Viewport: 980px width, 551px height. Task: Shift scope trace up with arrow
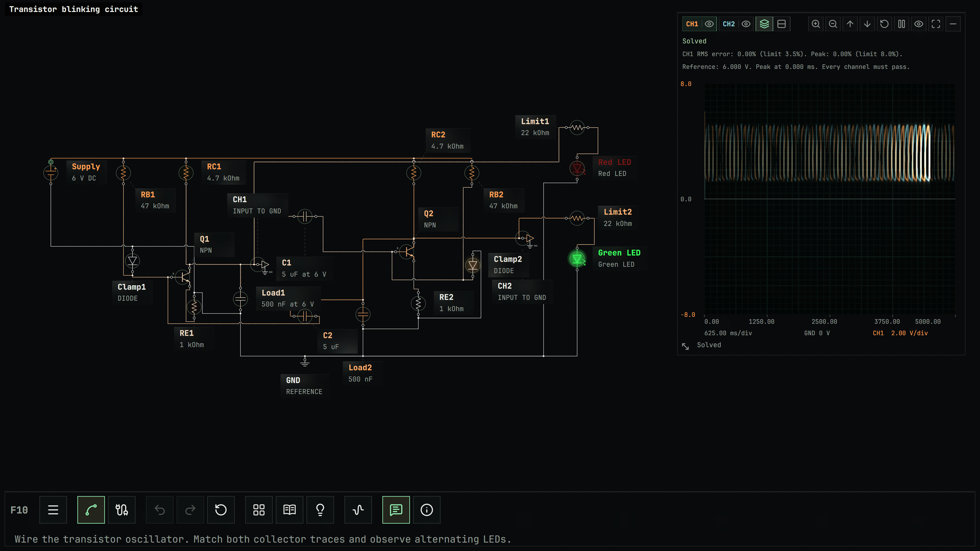tap(850, 24)
